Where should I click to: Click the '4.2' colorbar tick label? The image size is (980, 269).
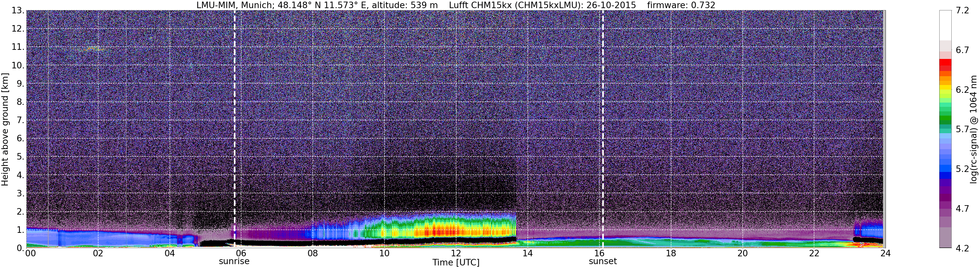(x=962, y=248)
